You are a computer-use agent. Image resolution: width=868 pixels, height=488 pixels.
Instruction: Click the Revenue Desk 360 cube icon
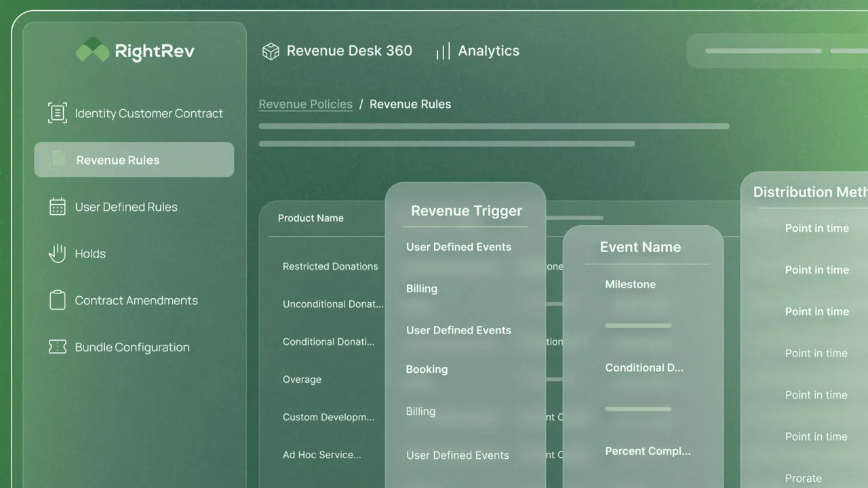tap(271, 52)
